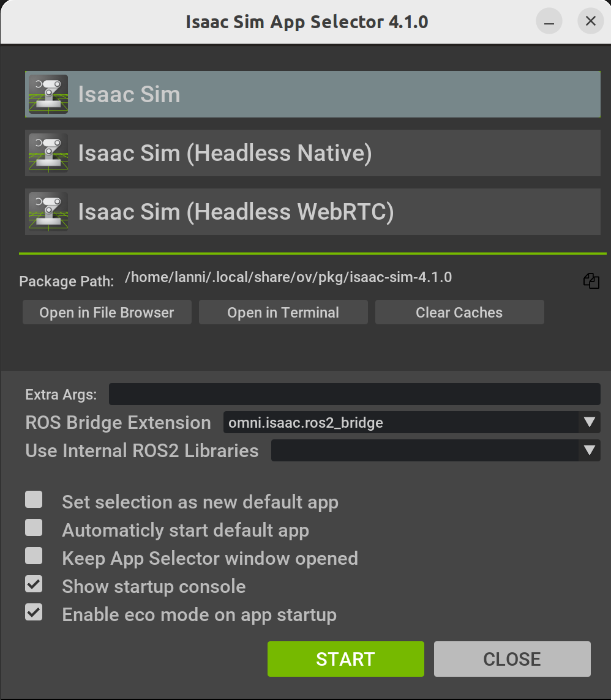Toggle Keep App Selector window opened

34,556
